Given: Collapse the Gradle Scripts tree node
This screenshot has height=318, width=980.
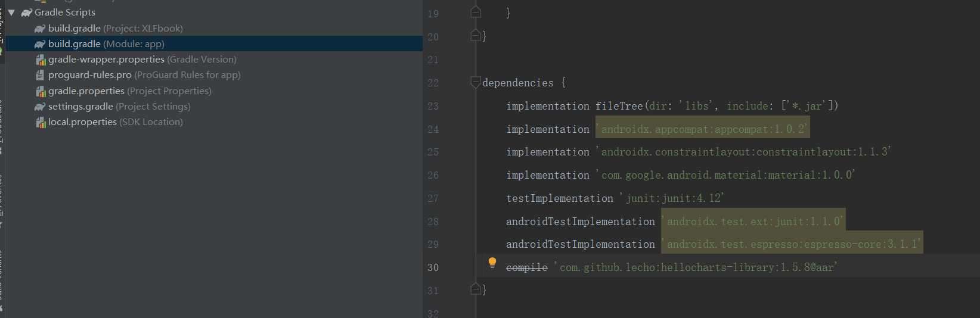Looking at the screenshot, I should pos(11,13).
